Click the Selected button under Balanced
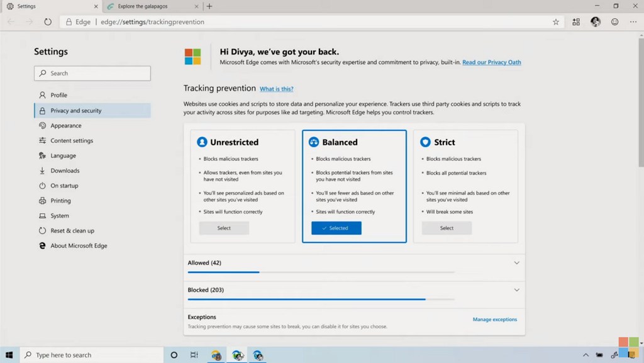Viewport: 644px width, 363px height. tap(336, 228)
